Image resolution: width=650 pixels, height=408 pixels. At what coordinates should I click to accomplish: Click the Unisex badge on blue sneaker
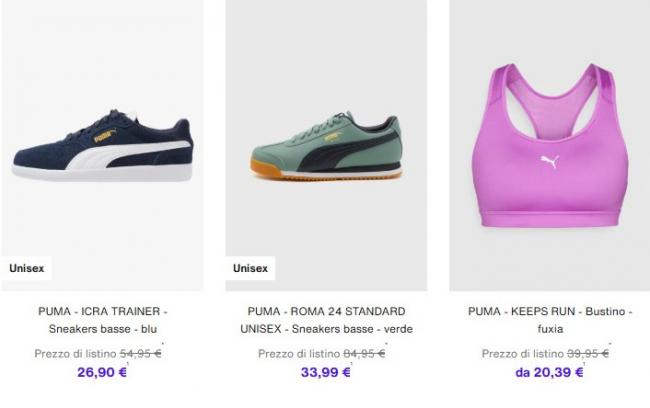tap(27, 268)
